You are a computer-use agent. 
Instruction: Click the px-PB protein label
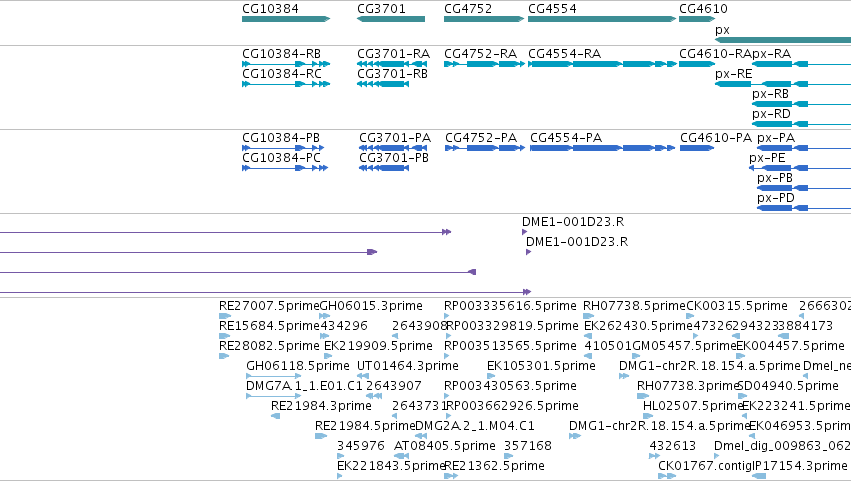pyautogui.click(x=775, y=178)
